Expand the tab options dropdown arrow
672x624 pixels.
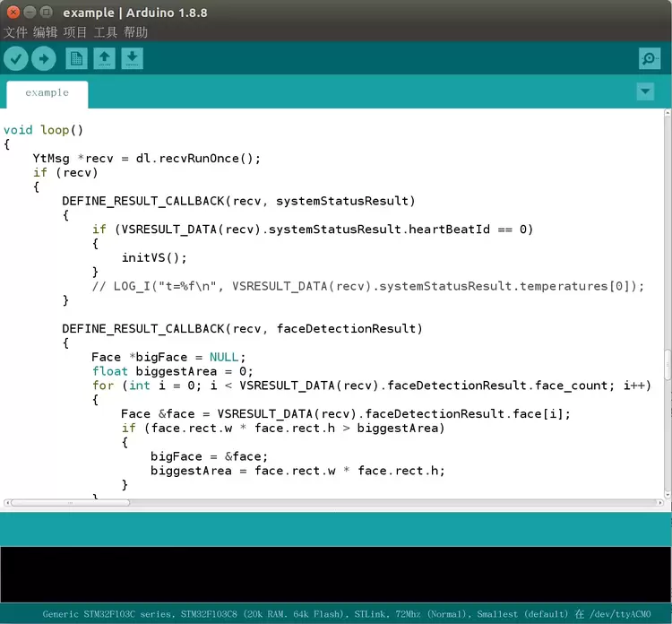(645, 91)
